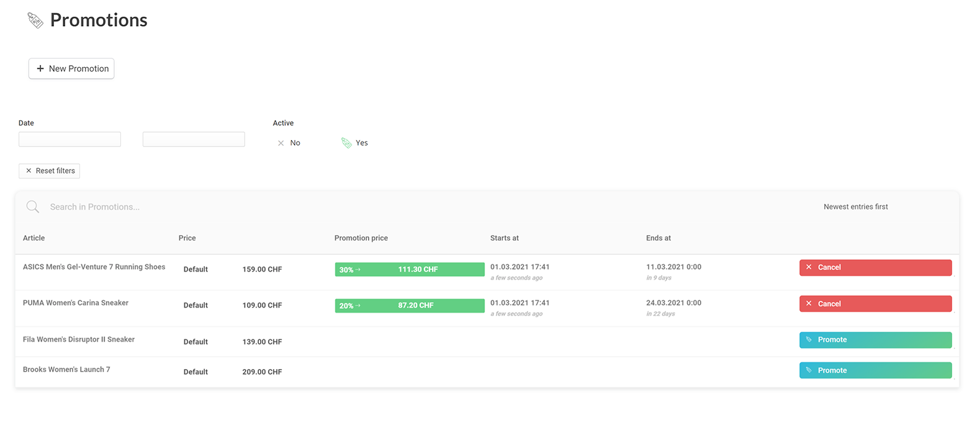The width and height of the screenshot is (980, 423).
Task: Select the No active filter
Action: [289, 143]
